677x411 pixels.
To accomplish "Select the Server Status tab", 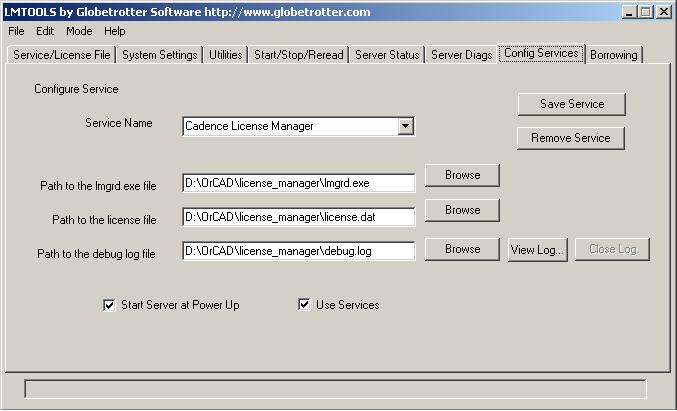I will pos(387,55).
